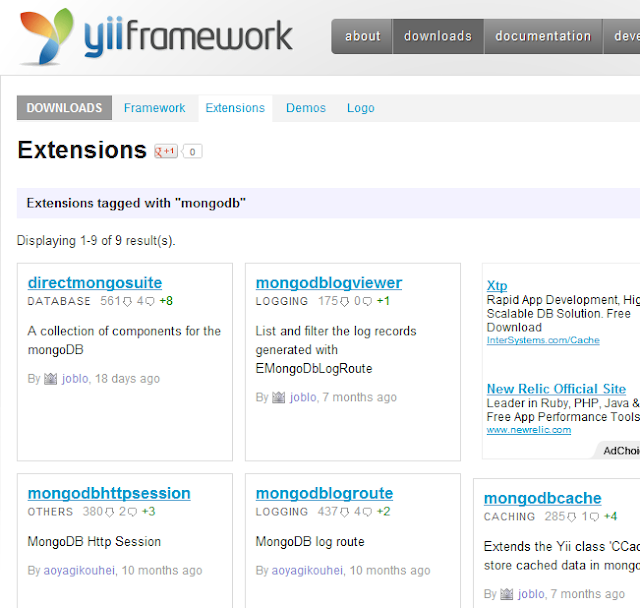Click the LOGGING label under mongodblogviewer
This screenshot has width=640, height=608.
[x=282, y=301]
